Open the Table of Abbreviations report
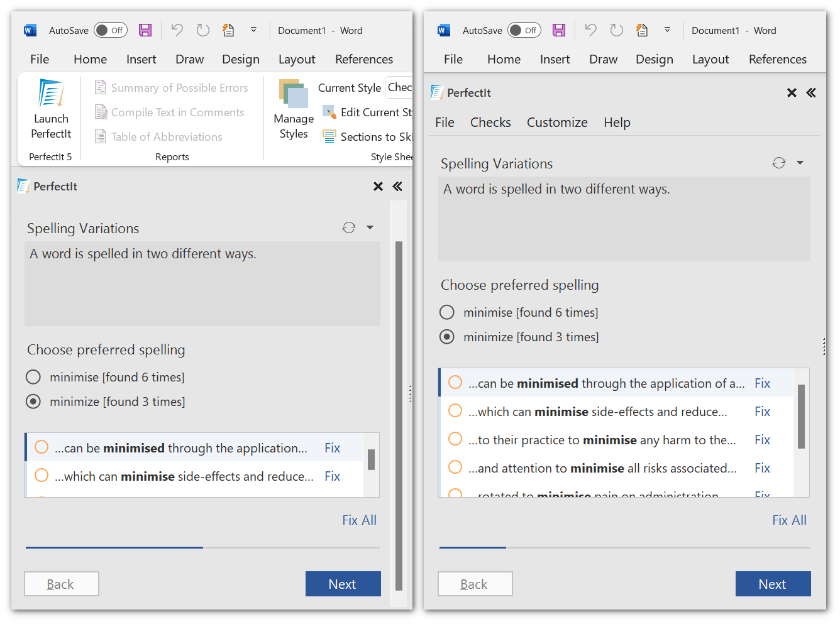The height and width of the screenshot is (624, 840). [x=158, y=137]
